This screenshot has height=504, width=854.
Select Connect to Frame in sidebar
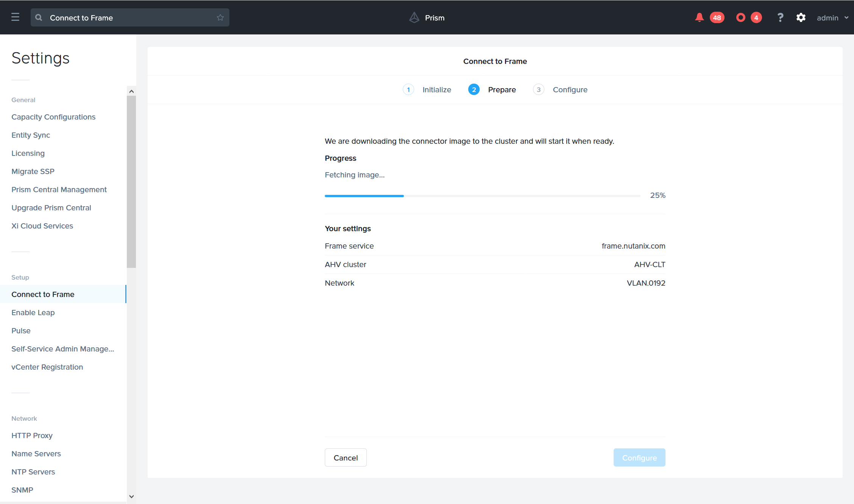(x=63, y=294)
